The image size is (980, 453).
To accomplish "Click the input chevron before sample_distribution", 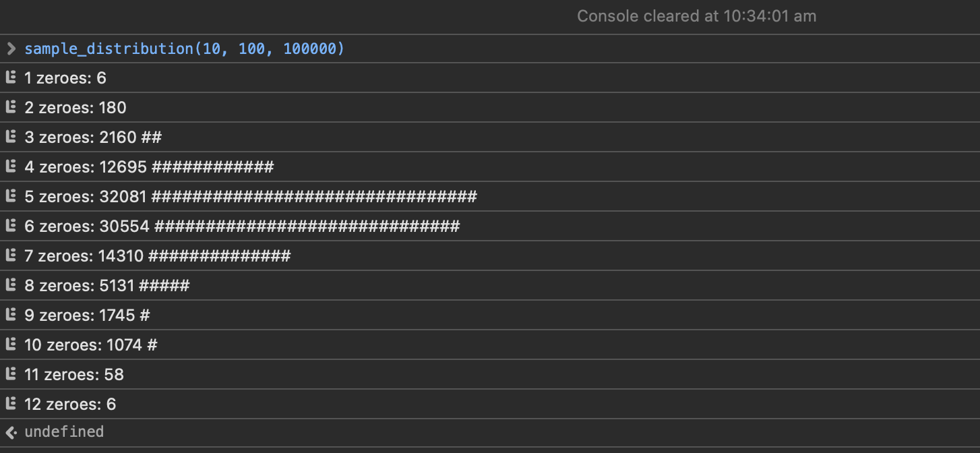I will (10, 49).
